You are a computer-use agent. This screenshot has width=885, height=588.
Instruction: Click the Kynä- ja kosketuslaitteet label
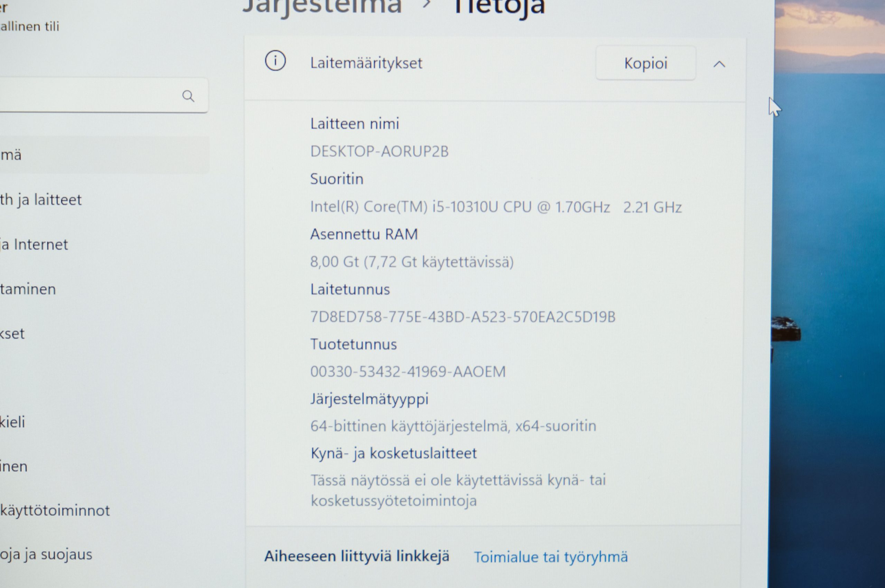(393, 454)
